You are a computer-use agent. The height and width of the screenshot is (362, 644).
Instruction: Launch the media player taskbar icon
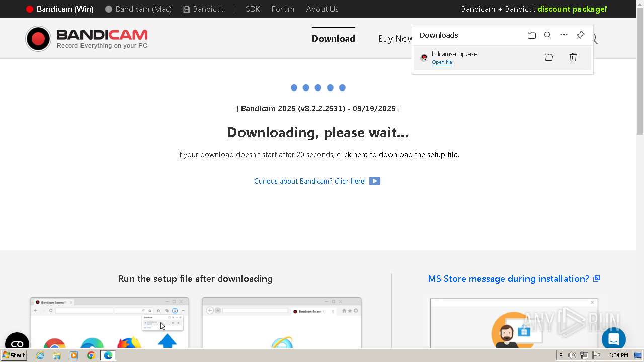[74, 355]
